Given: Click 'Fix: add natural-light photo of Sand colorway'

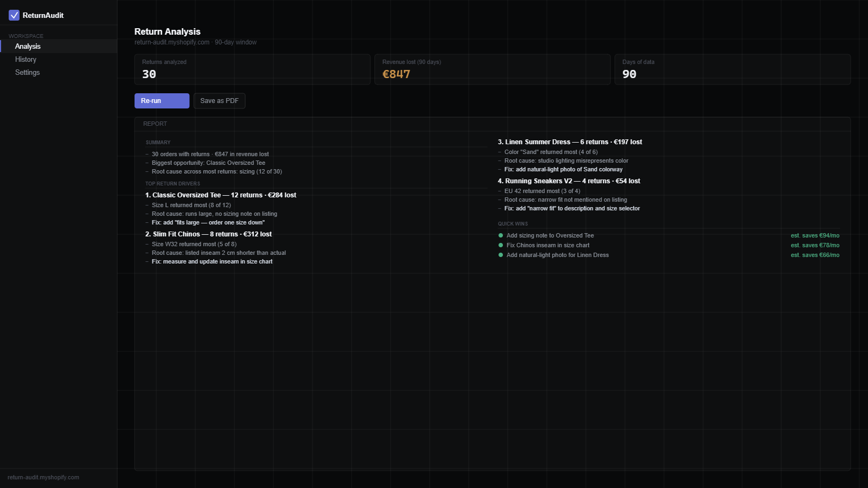Looking at the screenshot, I should point(564,169).
